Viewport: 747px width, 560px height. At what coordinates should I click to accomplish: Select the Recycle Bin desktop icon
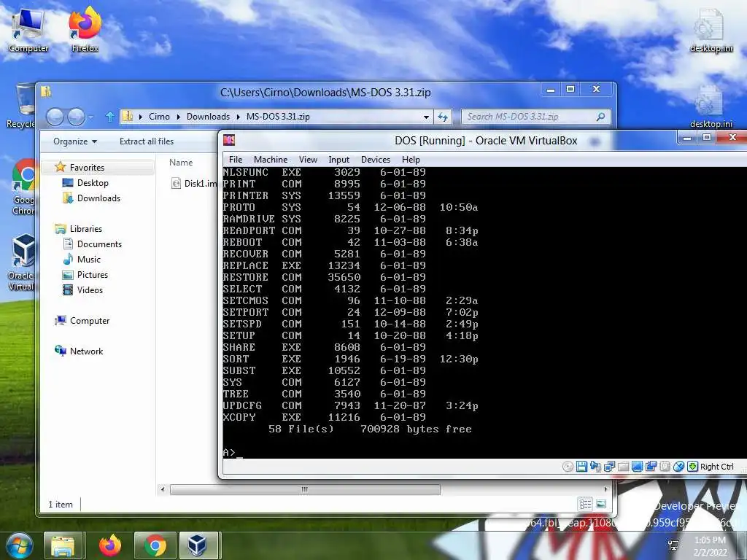21,106
